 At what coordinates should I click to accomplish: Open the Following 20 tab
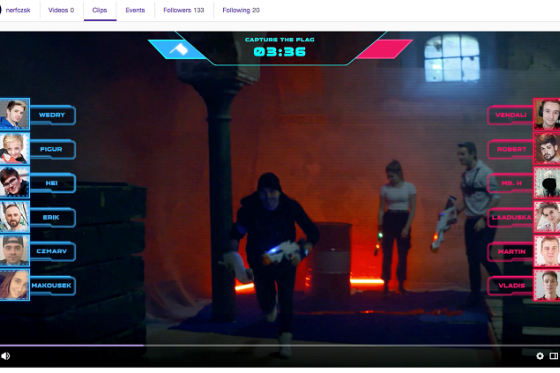tap(241, 10)
